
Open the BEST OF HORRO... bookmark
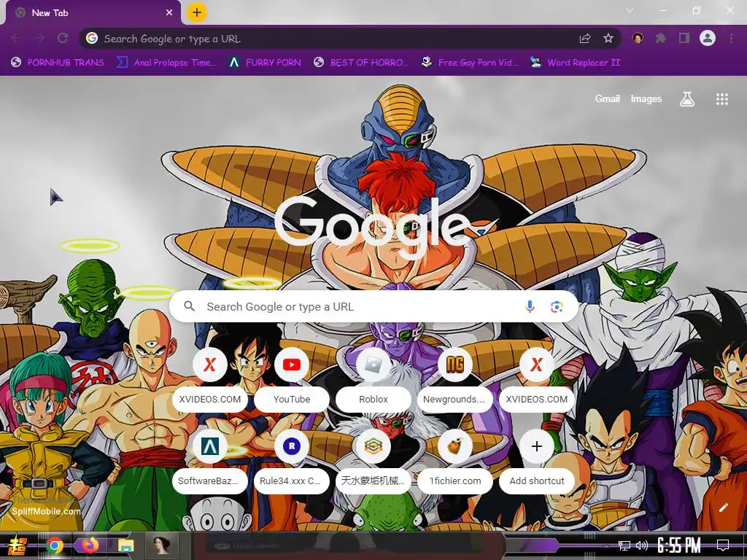point(362,63)
